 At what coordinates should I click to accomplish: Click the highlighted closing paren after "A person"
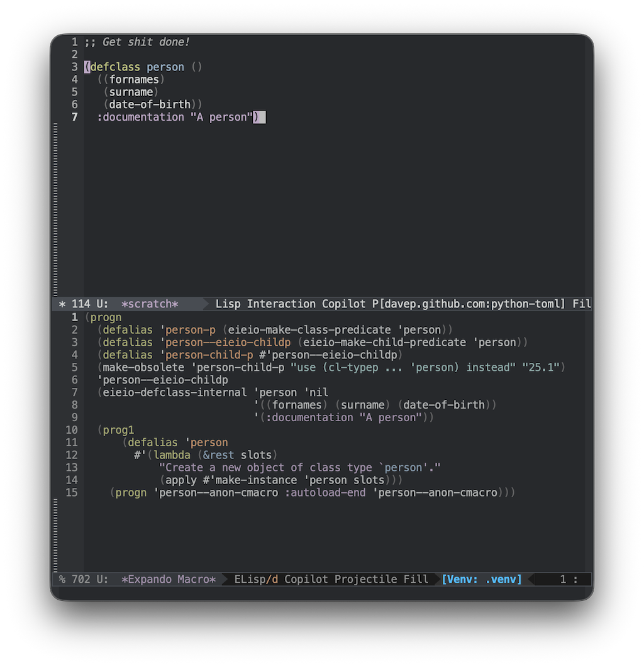click(257, 117)
